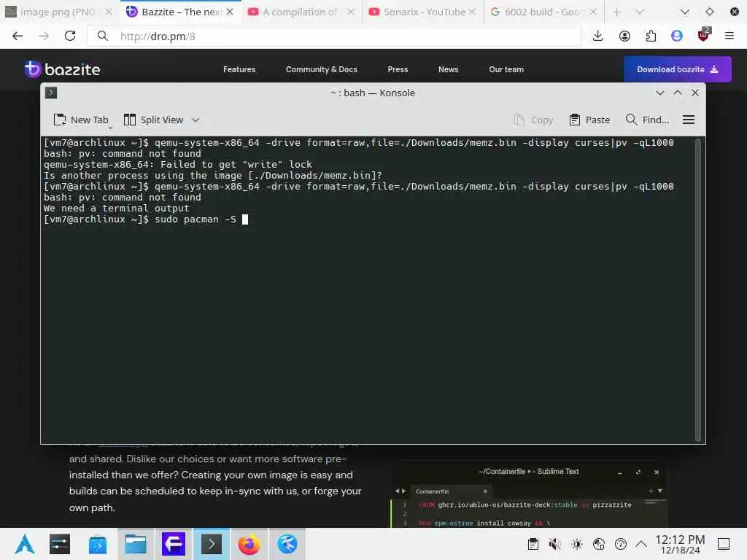Click Find in Konsole toolbar
747x560 pixels.
pyautogui.click(x=647, y=120)
